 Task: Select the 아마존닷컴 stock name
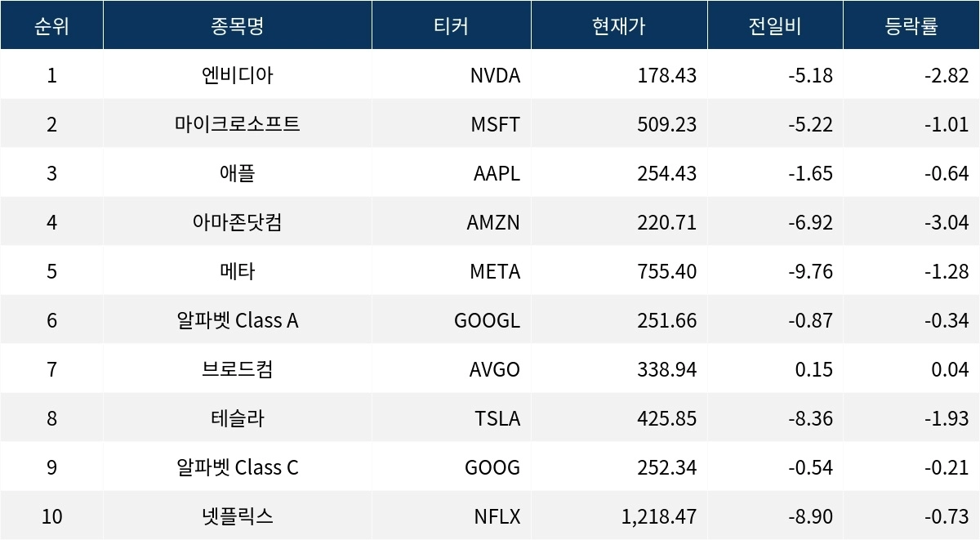(237, 222)
